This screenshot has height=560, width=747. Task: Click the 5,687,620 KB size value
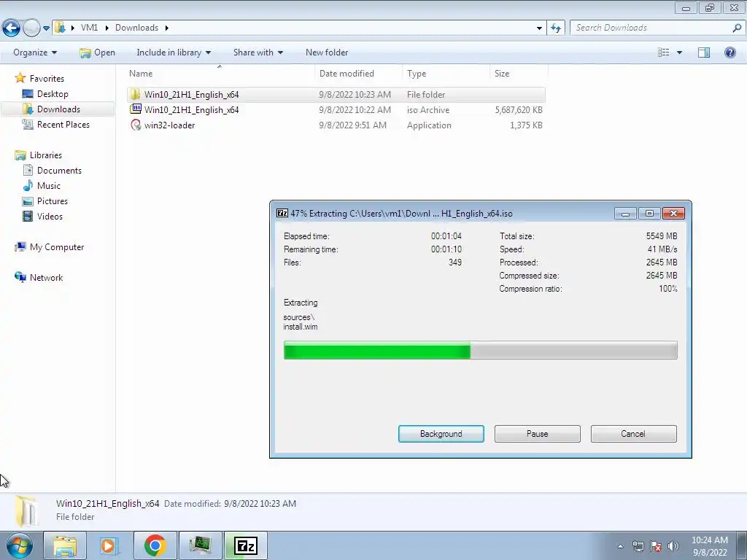519,109
